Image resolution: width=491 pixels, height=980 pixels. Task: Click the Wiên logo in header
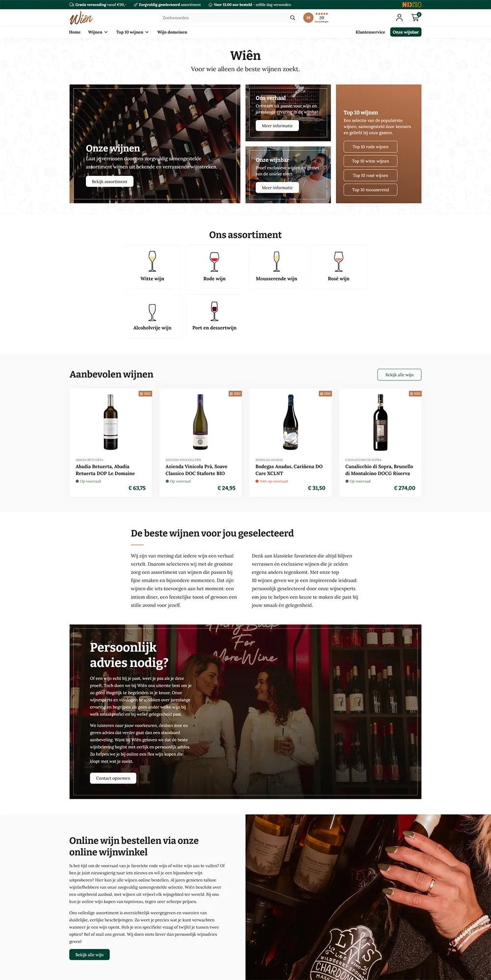81,19
